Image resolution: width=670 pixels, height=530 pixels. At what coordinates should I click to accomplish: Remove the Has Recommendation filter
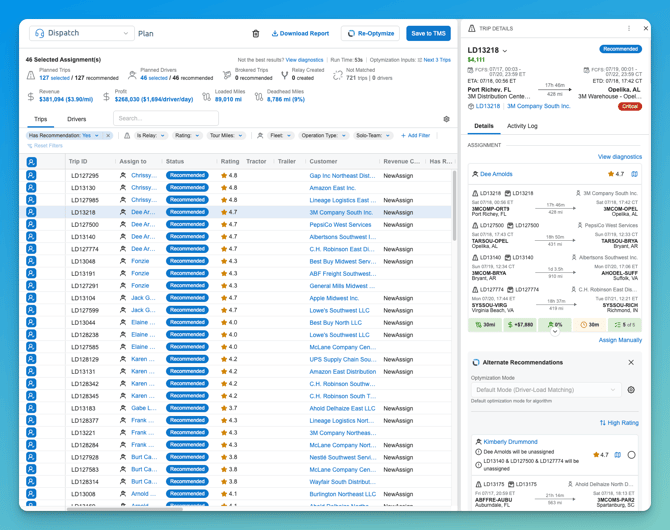(x=108, y=135)
